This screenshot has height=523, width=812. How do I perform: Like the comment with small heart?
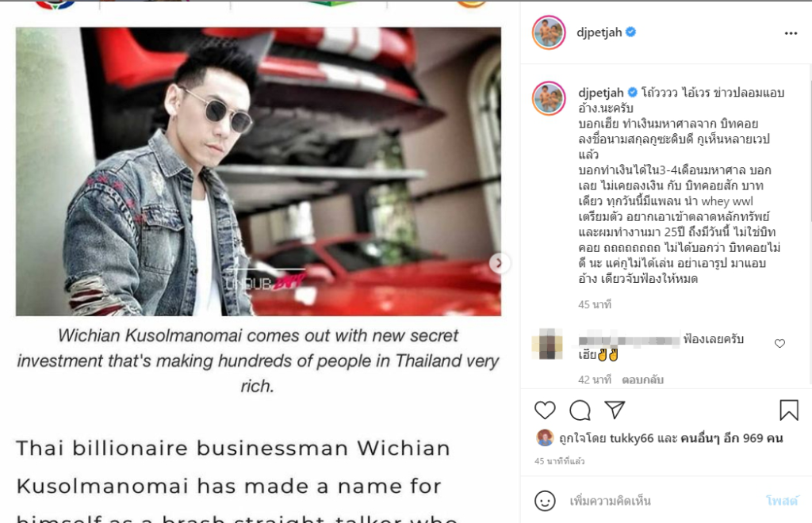779,343
